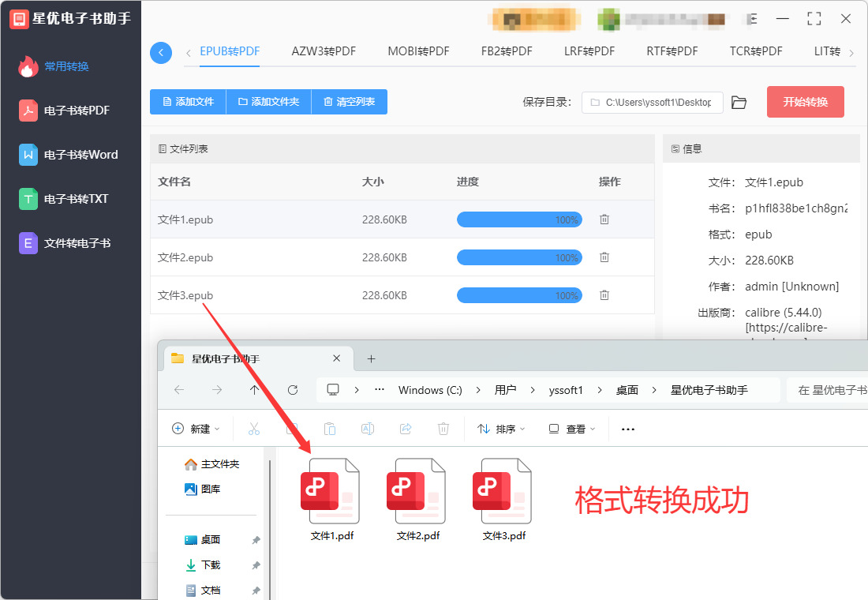The width and height of the screenshot is (868, 600).
Task: Click the delete trash icon in Explorer toolbar
Action: point(443,429)
